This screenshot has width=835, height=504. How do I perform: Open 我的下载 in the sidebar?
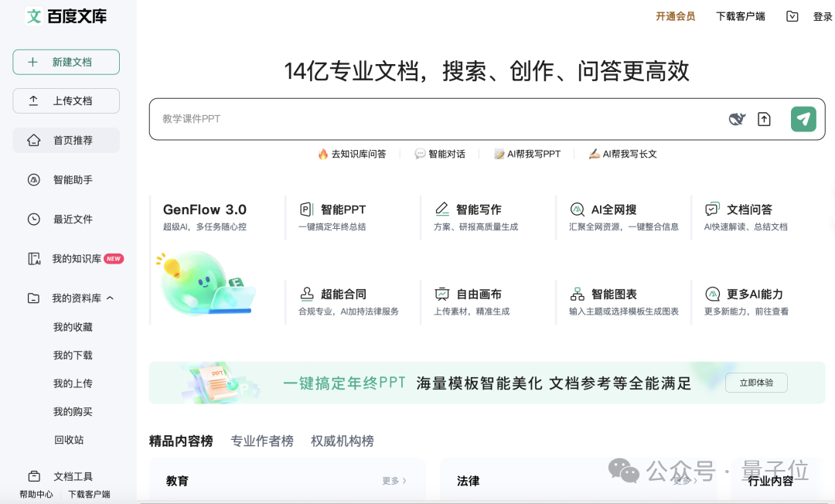point(73,355)
